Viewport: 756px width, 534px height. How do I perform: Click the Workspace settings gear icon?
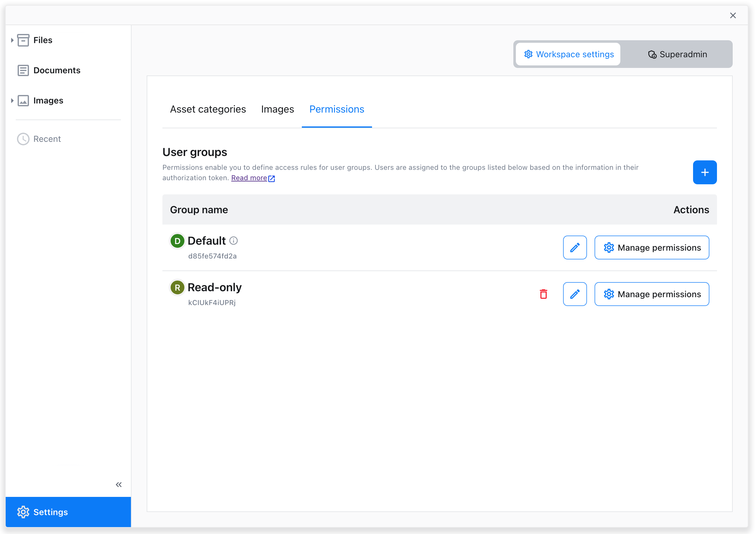pos(528,54)
